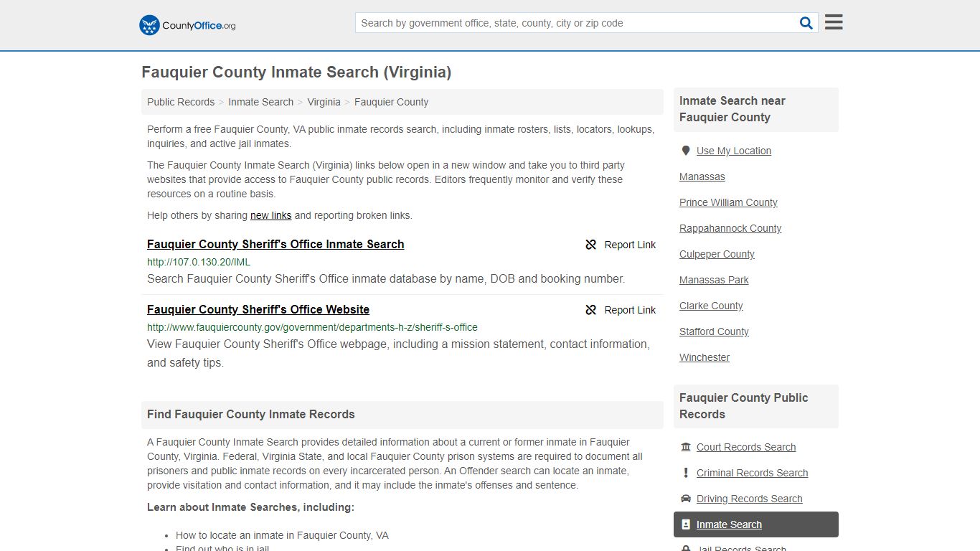Image resolution: width=980 pixels, height=551 pixels.
Task: Report Link for Sheriff's Office Website
Action: tap(621, 310)
